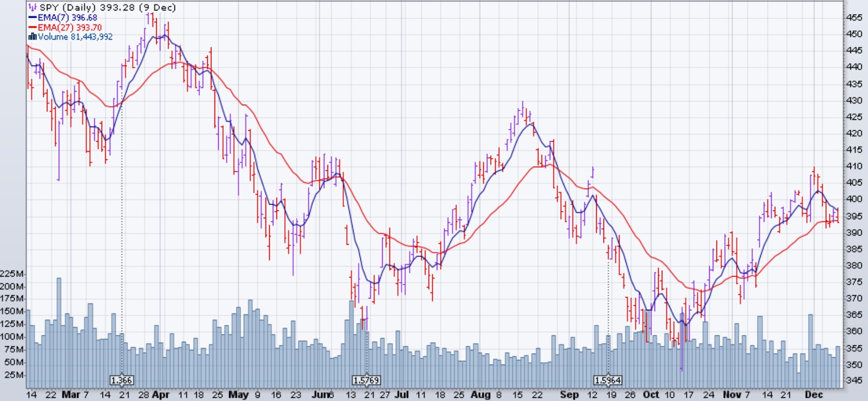The height and width of the screenshot is (401, 868).
Task: Select the 1.5769 marker on the date axis
Action: tap(366, 380)
